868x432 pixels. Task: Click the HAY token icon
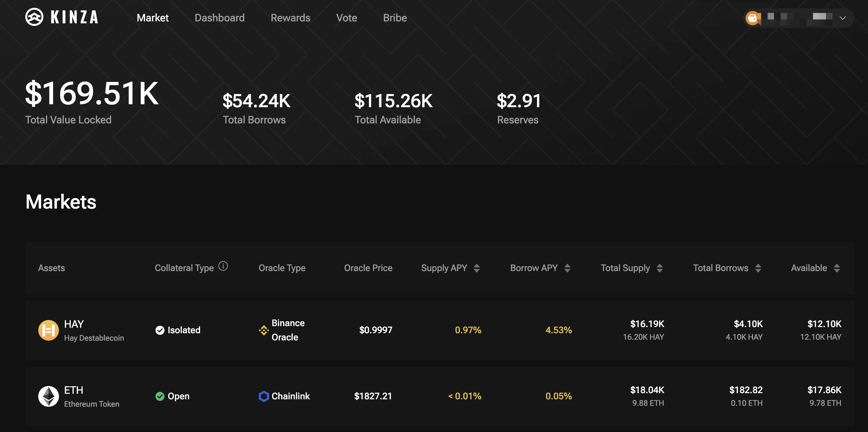click(x=48, y=330)
